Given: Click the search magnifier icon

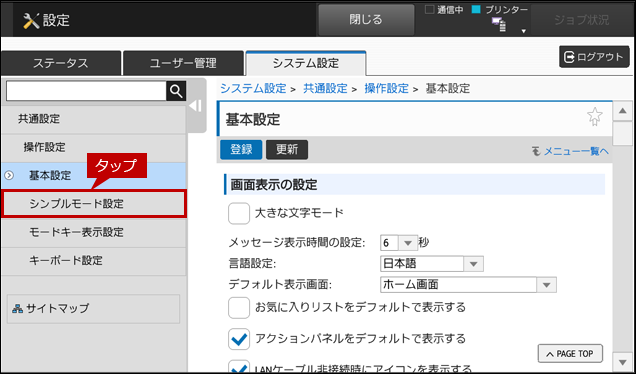Looking at the screenshot, I should pos(176,91).
